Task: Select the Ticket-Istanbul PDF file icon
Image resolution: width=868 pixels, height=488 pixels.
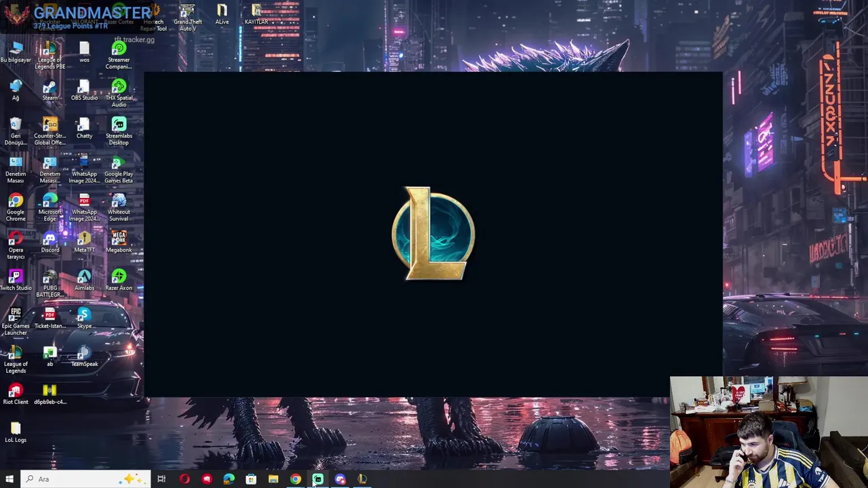Action: click(x=50, y=319)
